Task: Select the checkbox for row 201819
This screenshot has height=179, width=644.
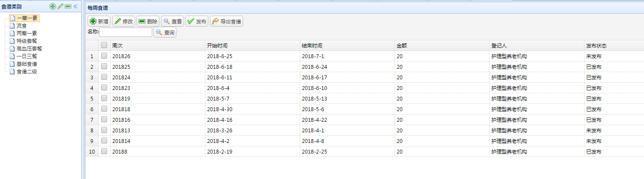Action: (104, 98)
